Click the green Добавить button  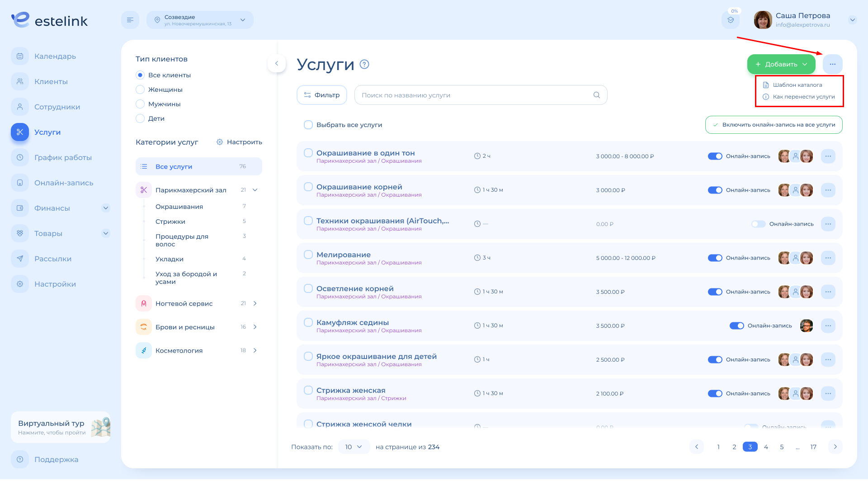[781, 64]
